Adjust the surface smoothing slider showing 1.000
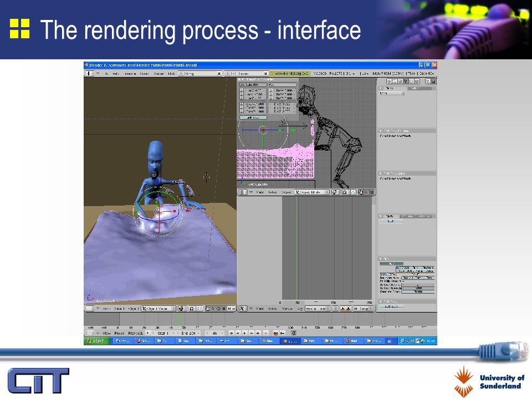Screen dimensions: 532x399 [418, 288]
